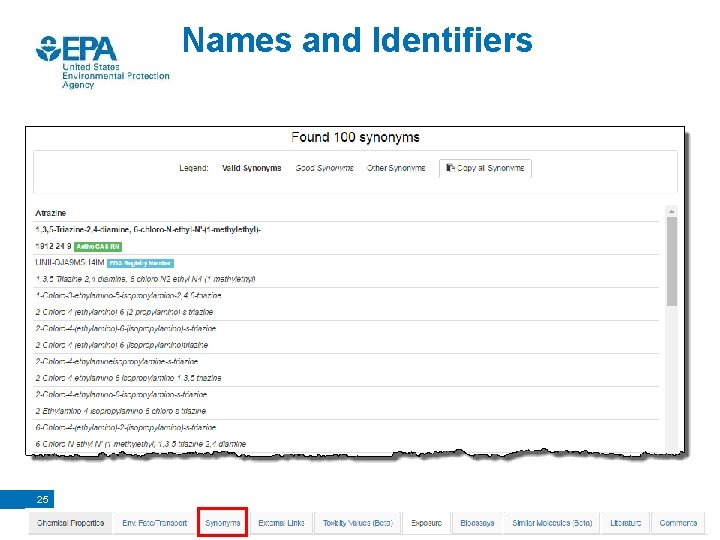Click synonym 2-Ethylamino-4-isopropylamino-6-chloro-s-triazine

pos(121,411)
